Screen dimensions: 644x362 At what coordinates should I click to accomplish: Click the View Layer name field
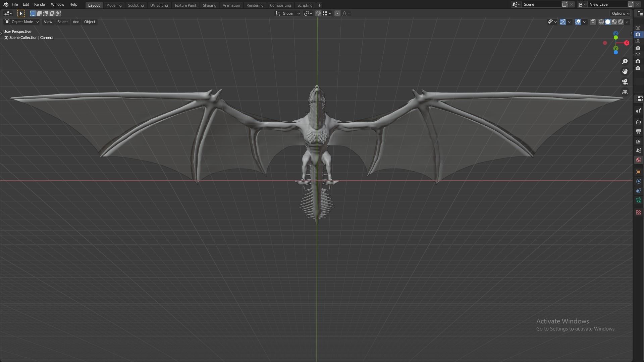[x=608, y=4]
